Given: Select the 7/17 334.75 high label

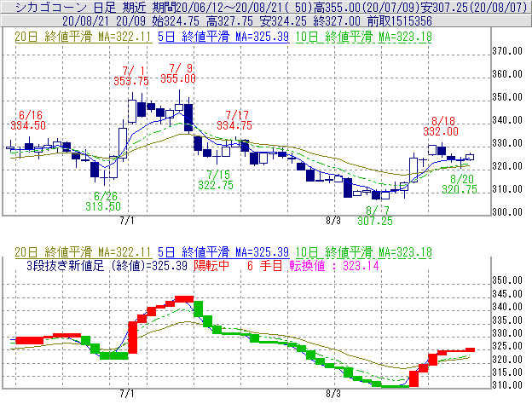Looking at the screenshot, I should coord(234,120).
